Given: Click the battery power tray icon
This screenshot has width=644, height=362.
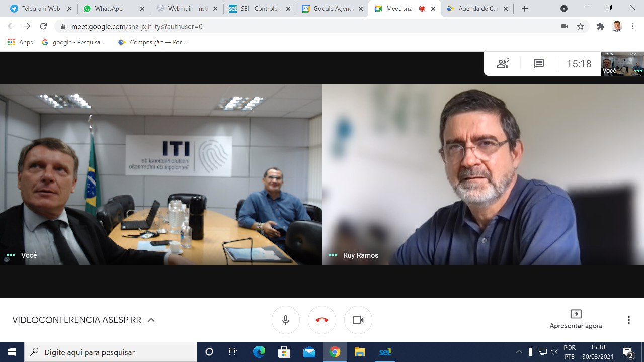Looking at the screenshot, I should coord(530,352).
